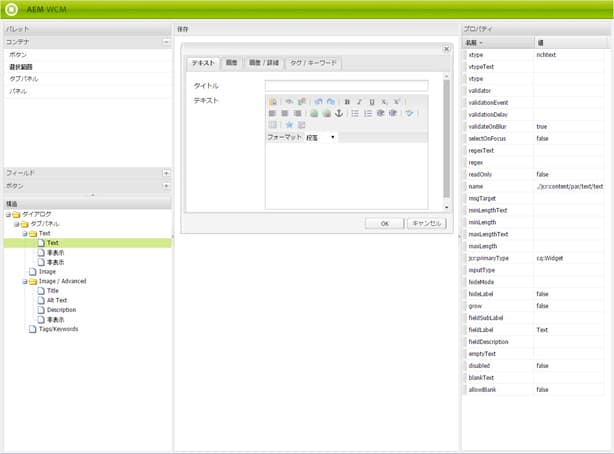Viewport: 614px width, 454px height.
Task: Apply subscript formatting
Action: pos(384,102)
